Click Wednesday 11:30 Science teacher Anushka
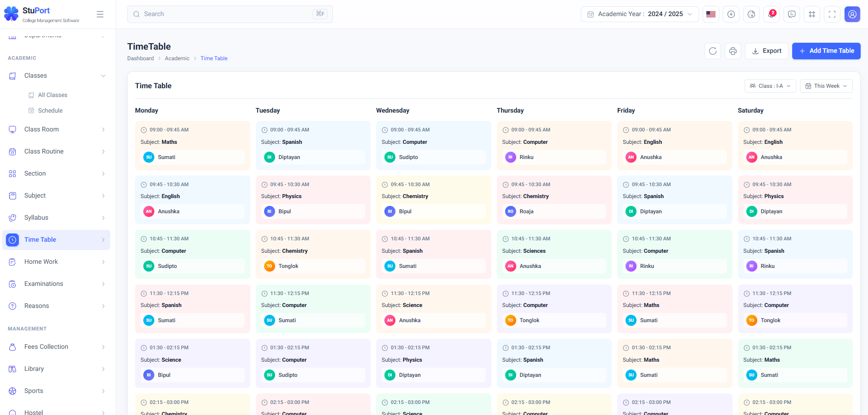Viewport: 868px width, 415px height. point(434,320)
